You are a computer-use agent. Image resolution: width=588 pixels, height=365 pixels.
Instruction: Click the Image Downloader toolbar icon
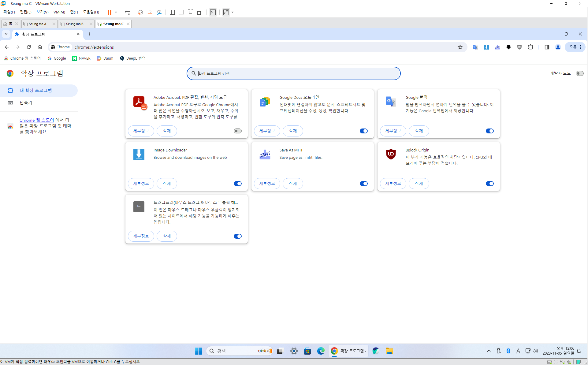pyautogui.click(x=486, y=47)
